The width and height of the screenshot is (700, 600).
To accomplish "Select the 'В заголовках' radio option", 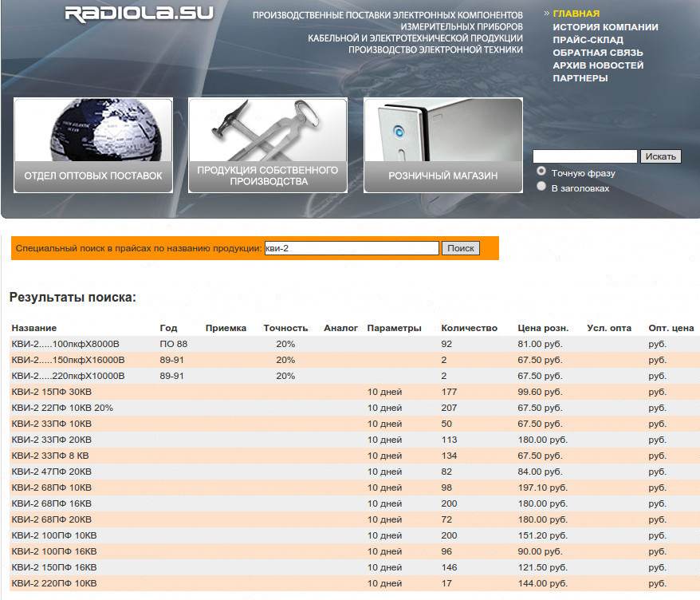I will [x=542, y=187].
